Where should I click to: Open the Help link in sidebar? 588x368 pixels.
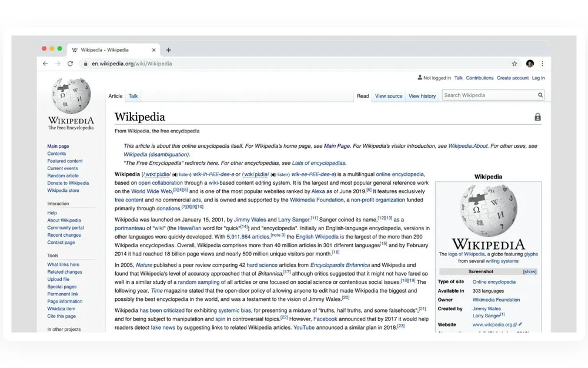point(52,213)
